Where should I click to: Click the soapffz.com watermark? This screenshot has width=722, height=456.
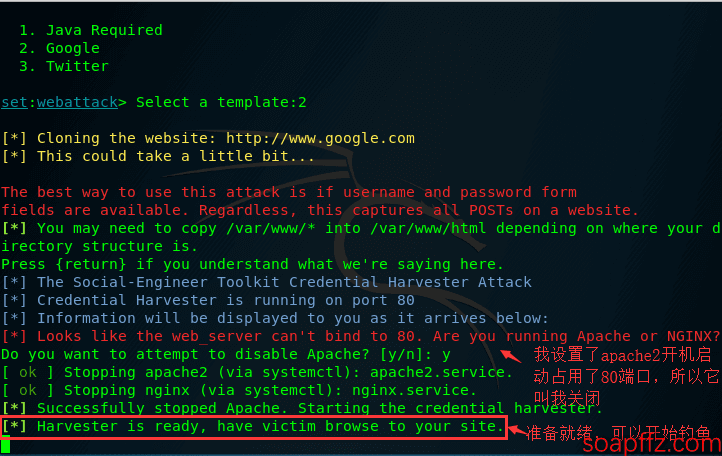(x=652, y=444)
